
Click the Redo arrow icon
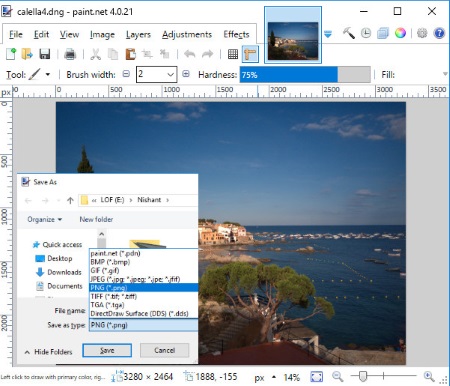coord(207,54)
